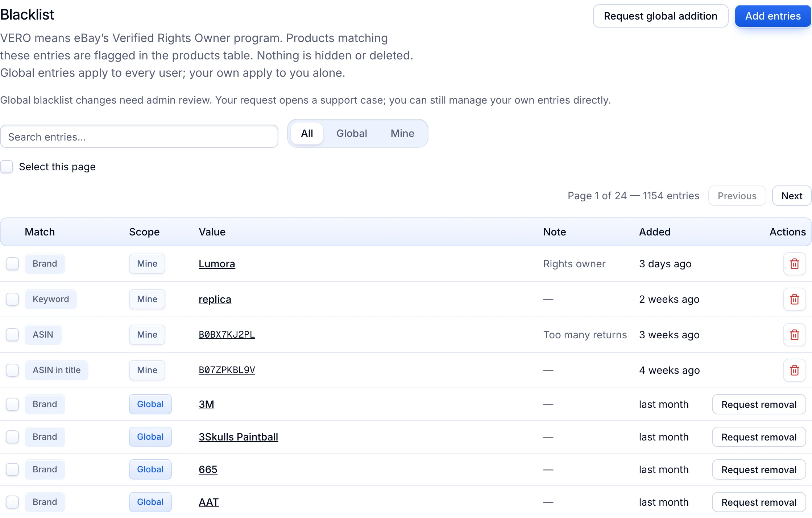Click the Value column header
The image size is (812, 518).
212,232
